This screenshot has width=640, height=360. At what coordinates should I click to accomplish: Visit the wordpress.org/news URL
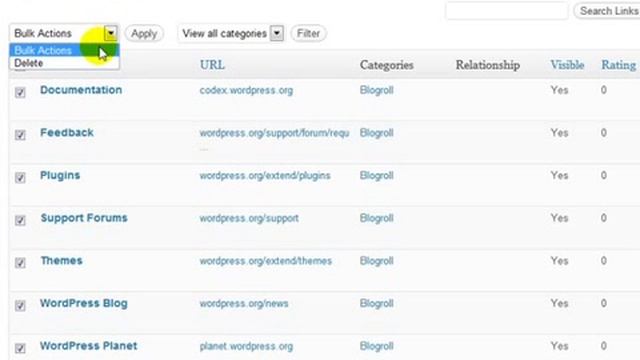click(x=244, y=304)
